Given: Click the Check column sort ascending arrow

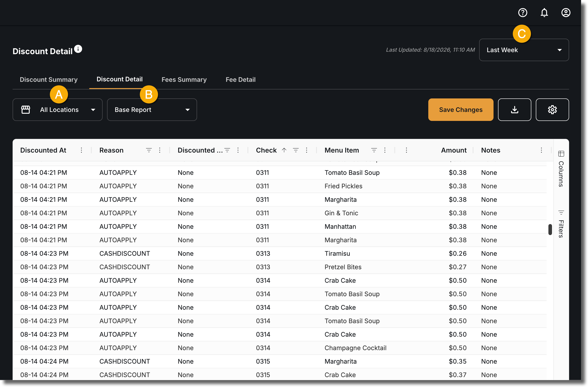Looking at the screenshot, I should click(x=284, y=150).
